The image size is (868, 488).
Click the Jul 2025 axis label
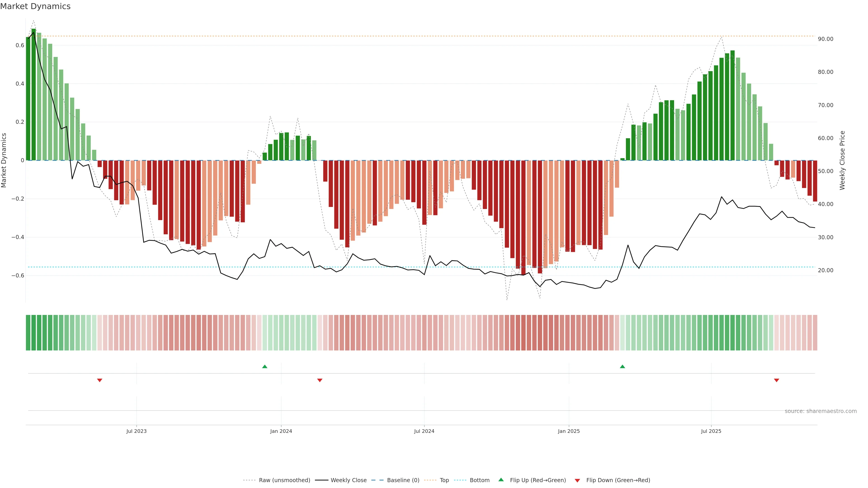pyautogui.click(x=711, y=431)
